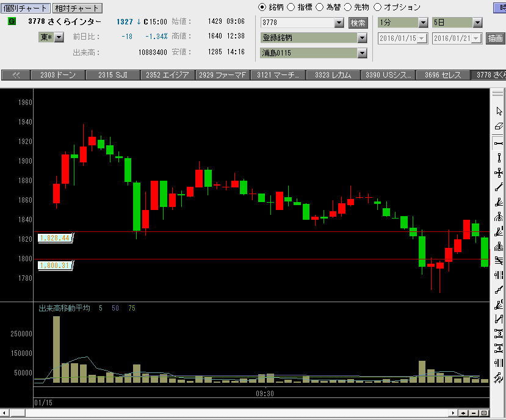Viewport: 506px width, 420px height.
Task: Open the 5日 period dropdown
Action: pyautogui.click(x=477, y=23)
